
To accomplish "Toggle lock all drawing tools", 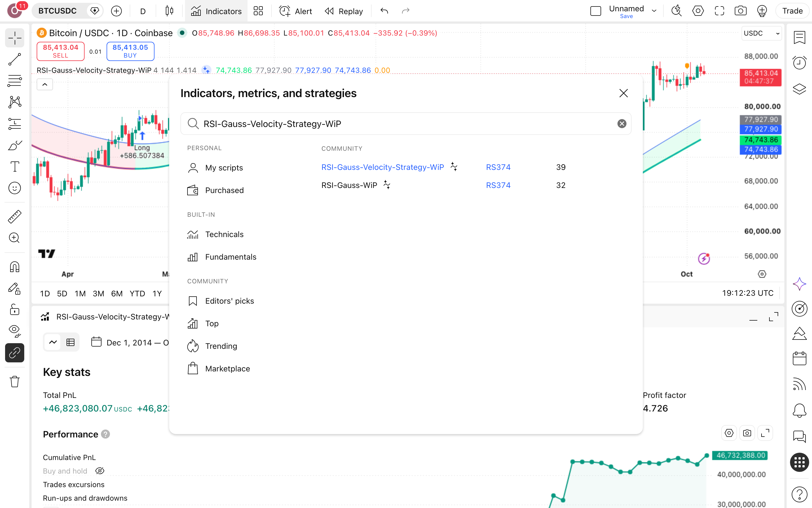I will click(x=14, y=309).
